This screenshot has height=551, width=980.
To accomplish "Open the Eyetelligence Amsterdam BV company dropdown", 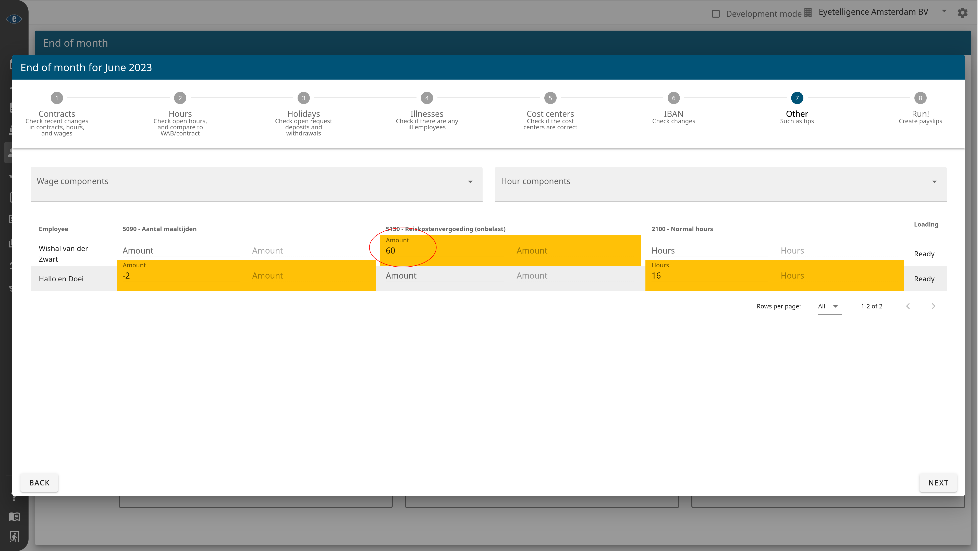I will pyautogui.click(x=884, y=12).
